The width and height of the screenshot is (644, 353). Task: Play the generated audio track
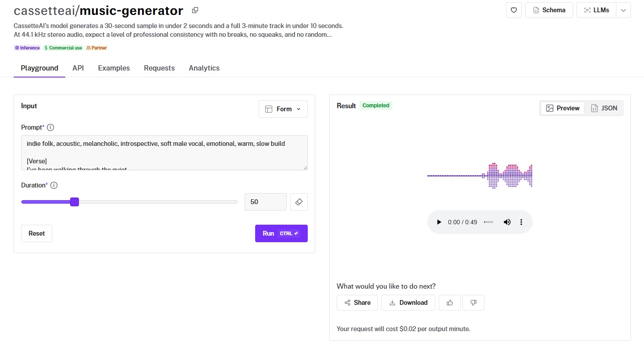pos(439,222)
